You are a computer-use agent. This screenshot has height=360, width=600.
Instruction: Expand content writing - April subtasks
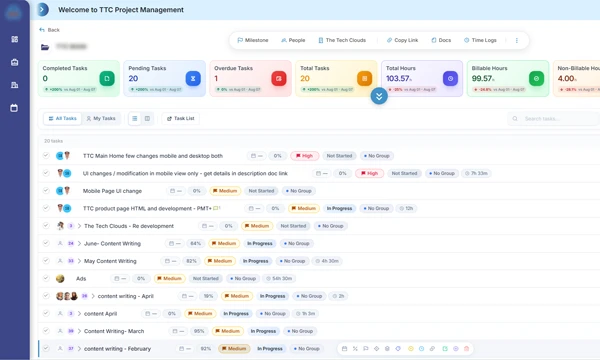(x=93, y=296)
